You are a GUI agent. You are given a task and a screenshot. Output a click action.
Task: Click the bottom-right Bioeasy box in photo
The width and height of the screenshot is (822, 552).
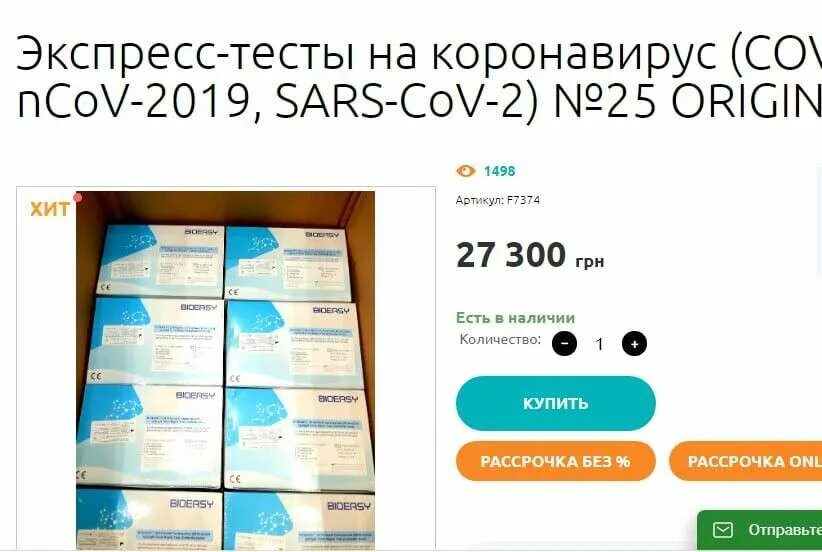tap(299, 521)
